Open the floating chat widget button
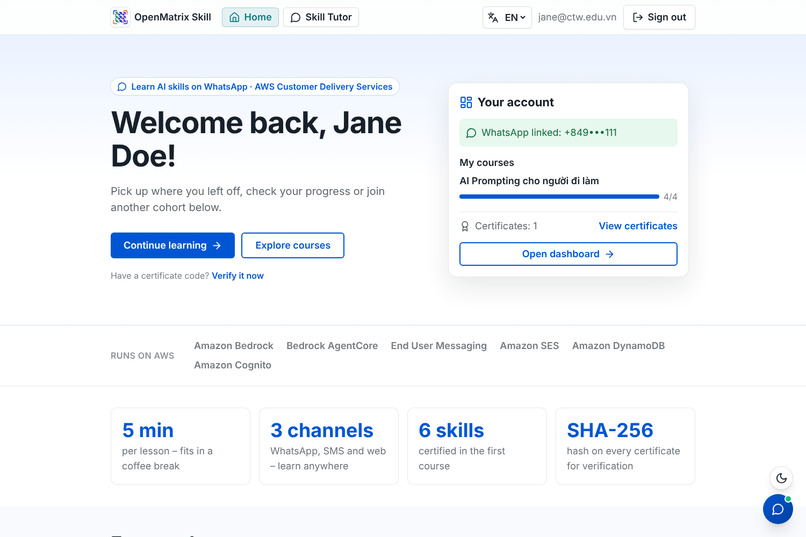This screenshot has height=537, width=806. [778, 509]
